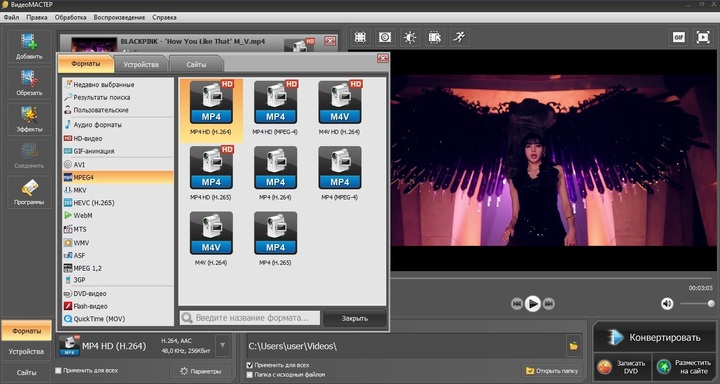720x384 pixels.
Task: Click the Закрыть button
Action: pos(354,318)
